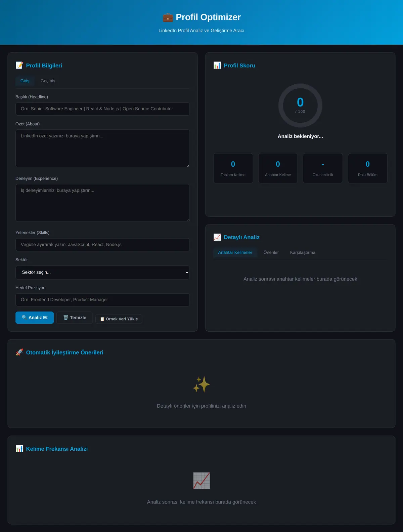Click the chart icon next to Detaylı Analiz

coord(217,237)
